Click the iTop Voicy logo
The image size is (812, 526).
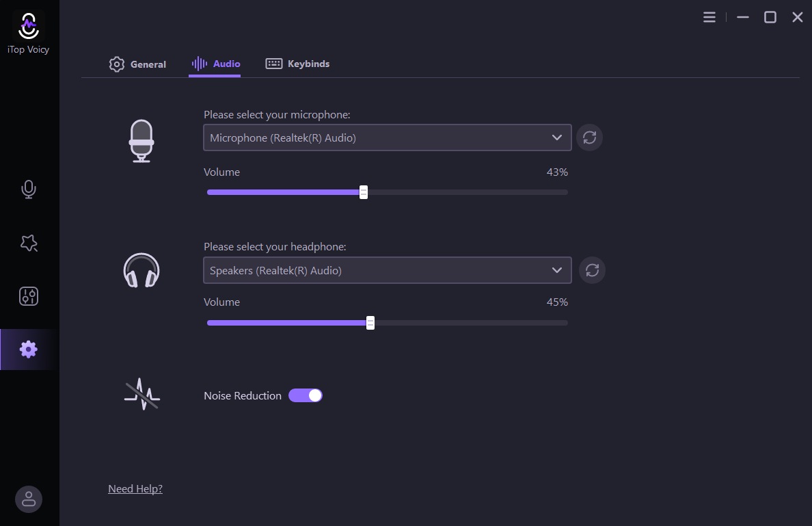tap(28, 26)
